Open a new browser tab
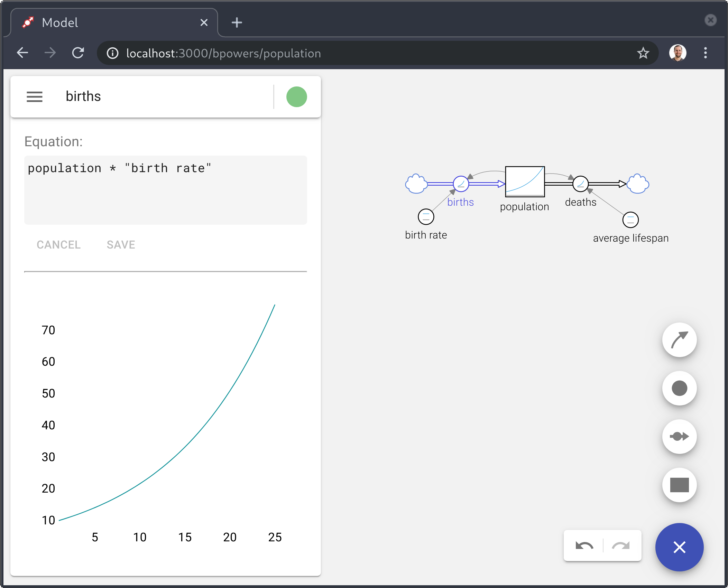Viewport: 728px width, 588px height. 237,23
